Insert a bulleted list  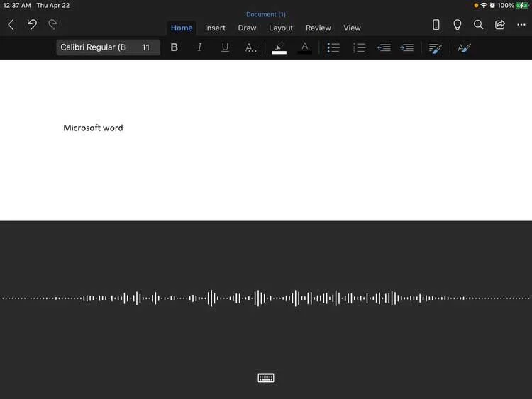[x=333, y=47]
